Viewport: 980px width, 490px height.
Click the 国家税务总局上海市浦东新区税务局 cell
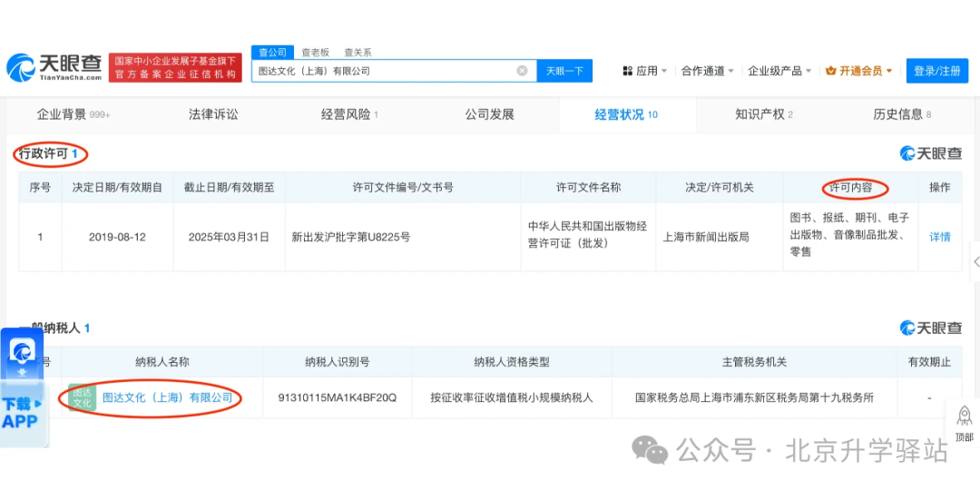[x=754, y=397]
